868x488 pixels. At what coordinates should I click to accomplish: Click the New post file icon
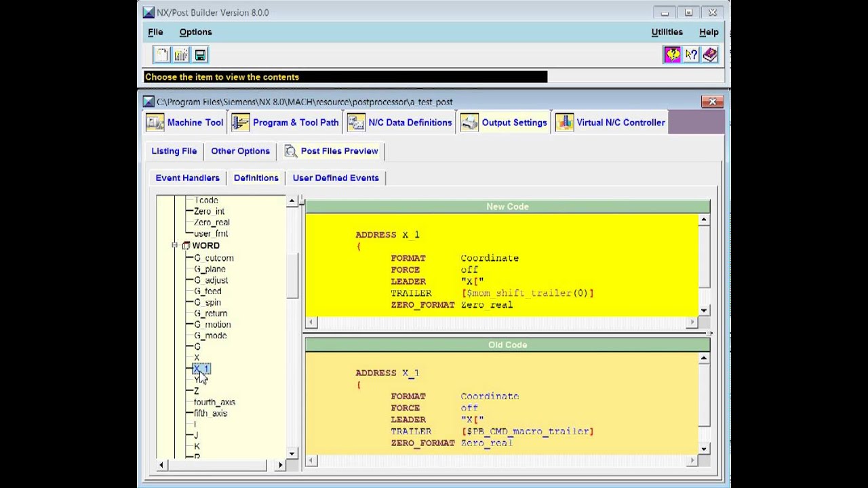point(161,55)
